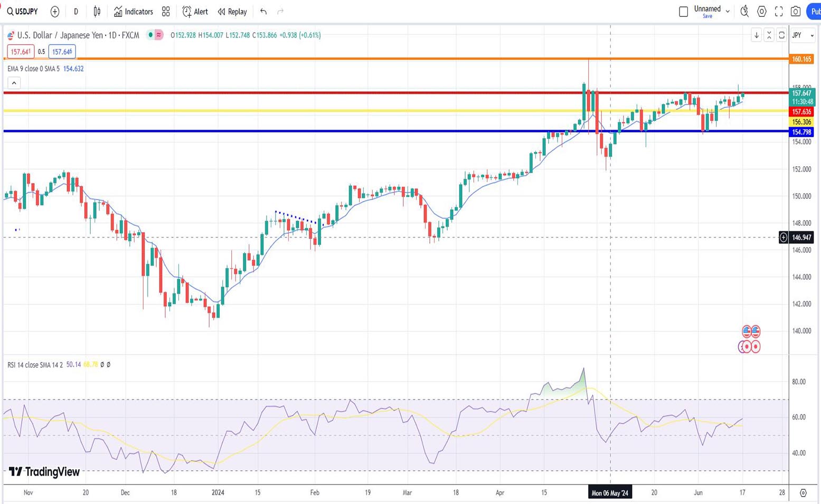Open the layout templates grid icon
The width and height of the screenshot is (821, 504).
(x=166, y=12)
